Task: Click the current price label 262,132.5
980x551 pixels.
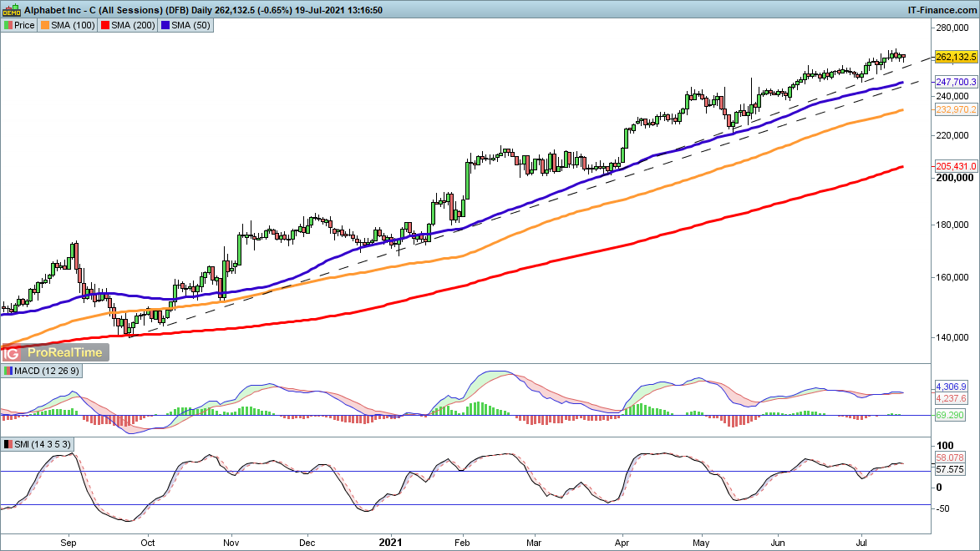Action: click(956, 57)
